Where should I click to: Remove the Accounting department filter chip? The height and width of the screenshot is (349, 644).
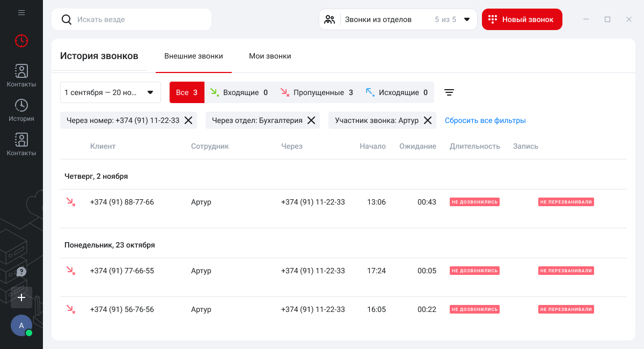(x=311, y=120)
